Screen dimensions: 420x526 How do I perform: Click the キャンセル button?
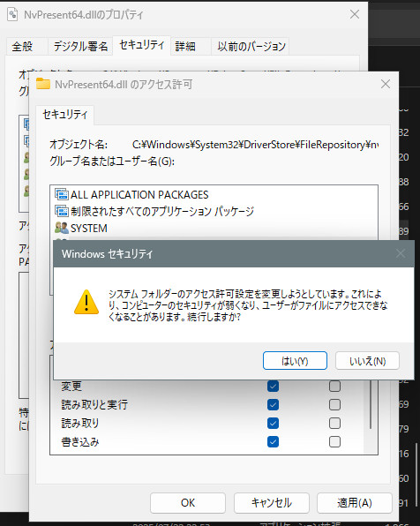[272, 503]
